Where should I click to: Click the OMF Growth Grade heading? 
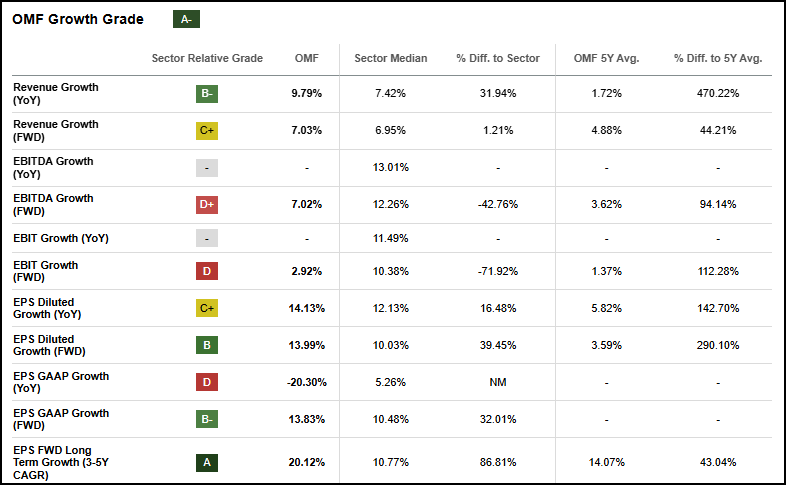tap(78, 19)
